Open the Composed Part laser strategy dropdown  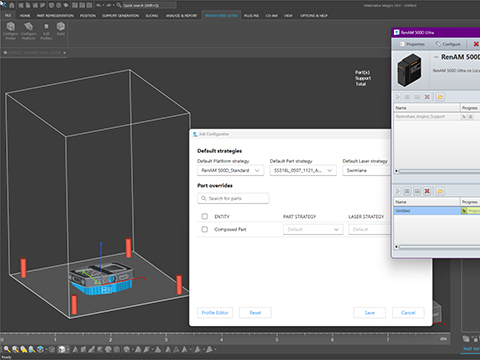[x=370, y=229]
